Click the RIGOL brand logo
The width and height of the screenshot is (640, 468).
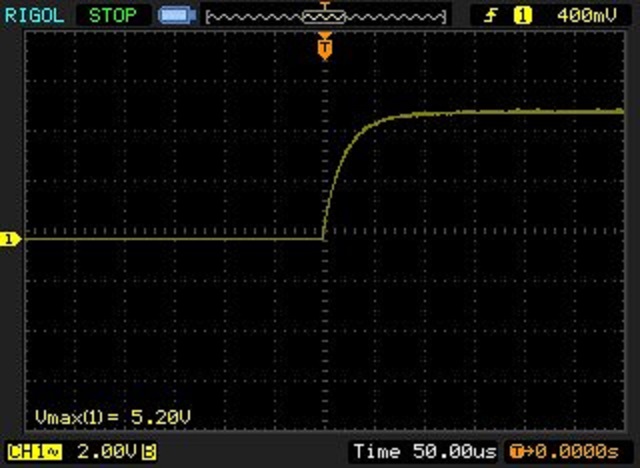tap(34, 16)
